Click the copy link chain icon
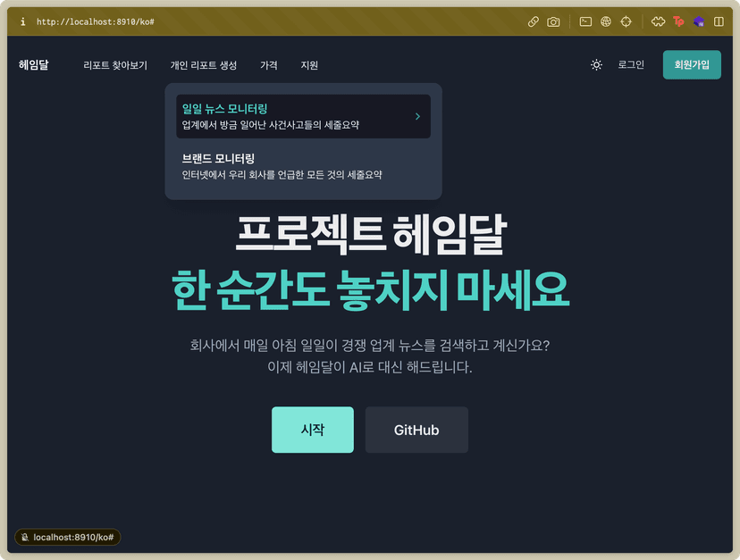This screenshot has width=740, height=560. coord(534,21)
